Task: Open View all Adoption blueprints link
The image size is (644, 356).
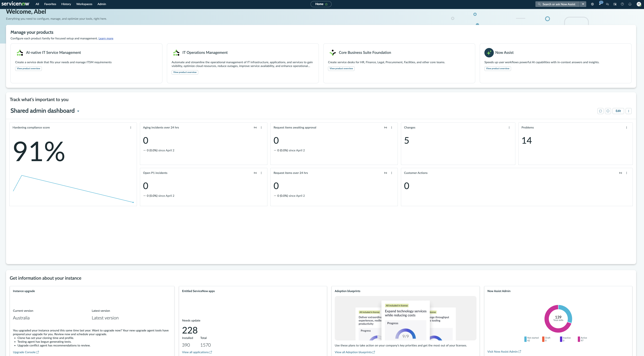Action: pyautogui.click(x=354, y=352)
